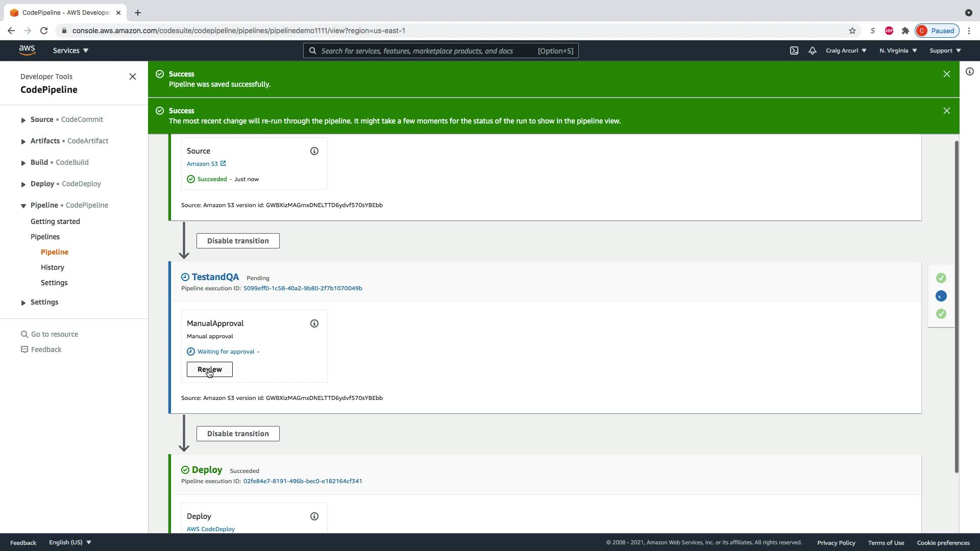Open TestandQA pipeline execution ID link
The width and height of the screenshot is (980, 551).
[303, 288]
